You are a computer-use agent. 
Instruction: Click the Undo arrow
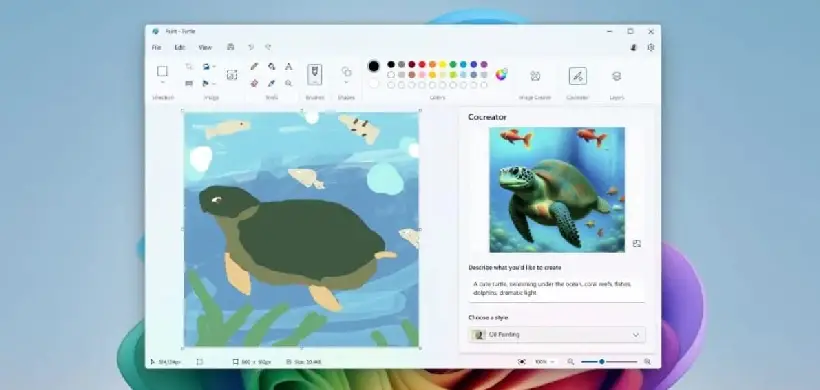point(251,47)
